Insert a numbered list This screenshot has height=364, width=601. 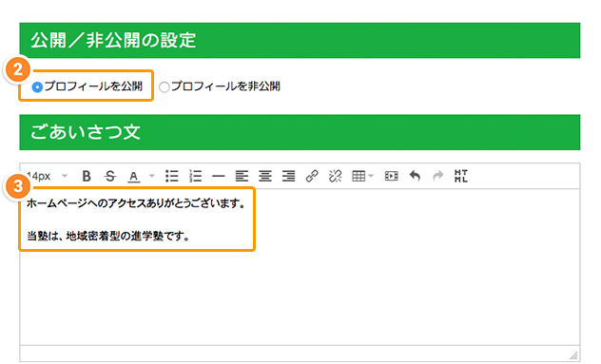coord(195,176)
